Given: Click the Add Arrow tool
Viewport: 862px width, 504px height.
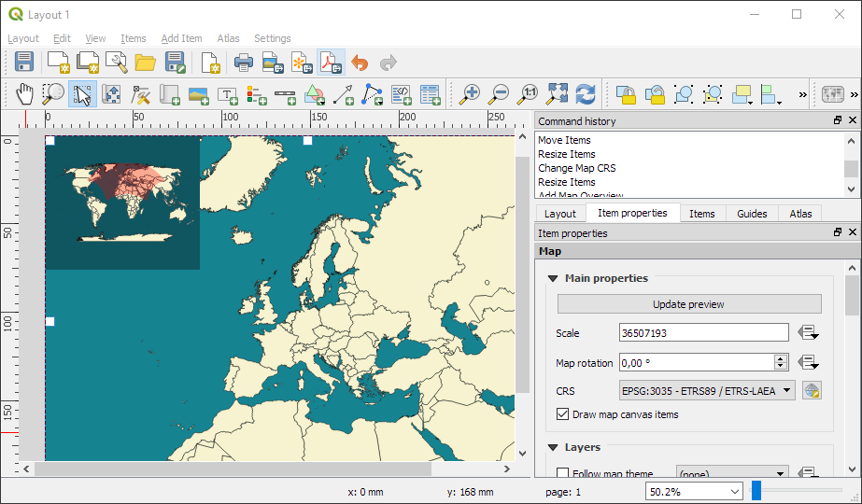Looking at the screenshot, I should [343, 94].
